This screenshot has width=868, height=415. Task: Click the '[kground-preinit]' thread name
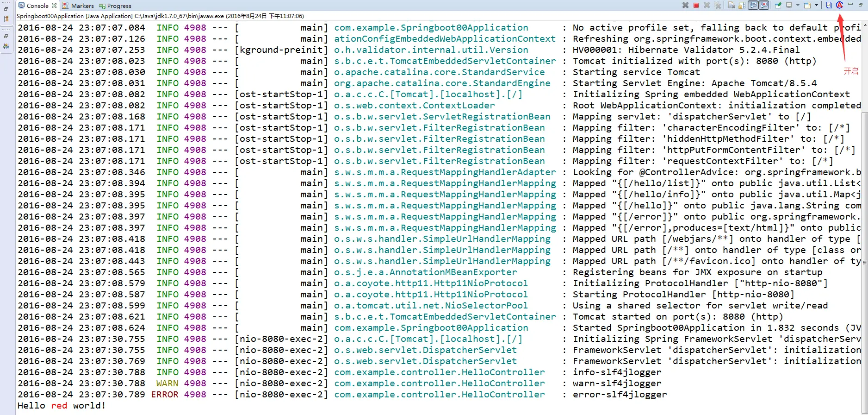coord(281,50)
